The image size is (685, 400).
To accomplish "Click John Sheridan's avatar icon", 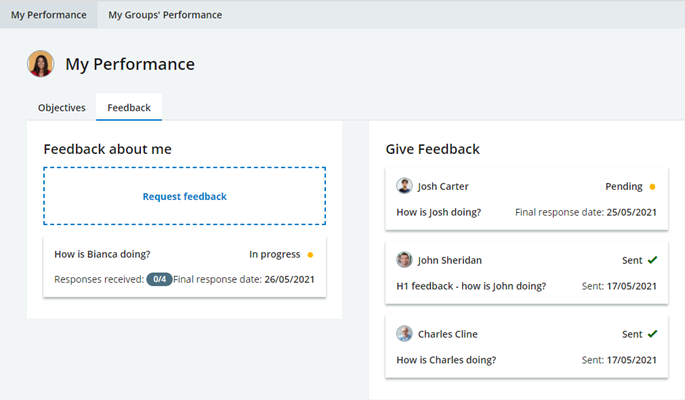I will (x=404, y=260).
